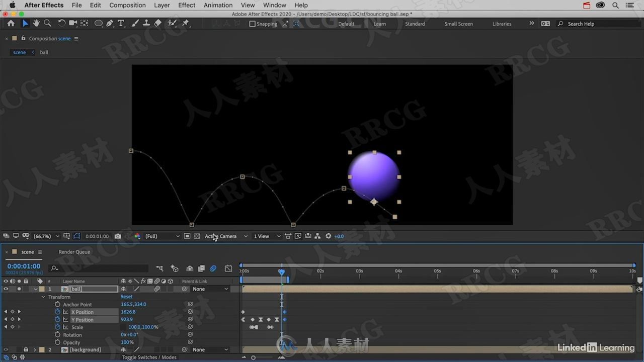Open ball layer parent None dropdown

(210, 289)
